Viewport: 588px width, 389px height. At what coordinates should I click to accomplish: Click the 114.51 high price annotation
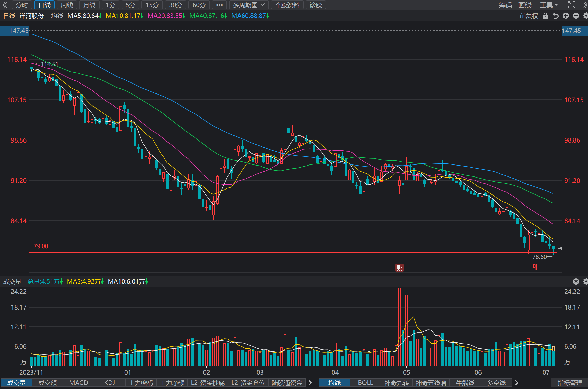[x=47, y=64]
